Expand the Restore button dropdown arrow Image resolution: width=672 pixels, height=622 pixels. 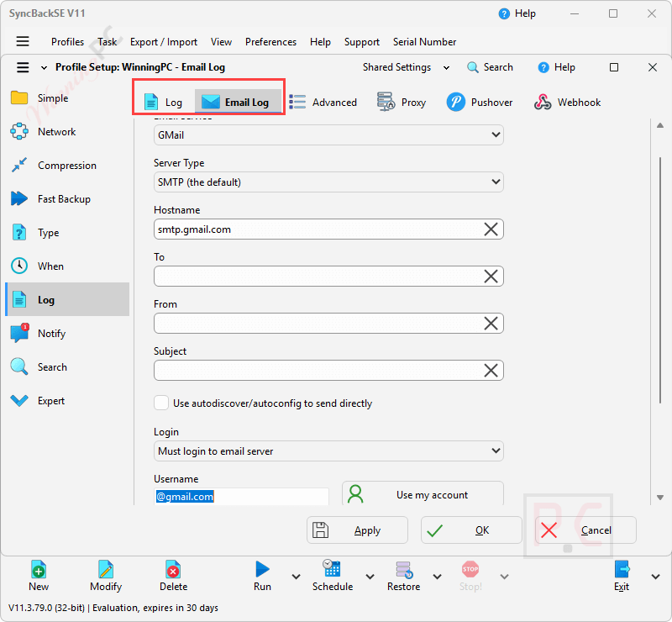437,577
